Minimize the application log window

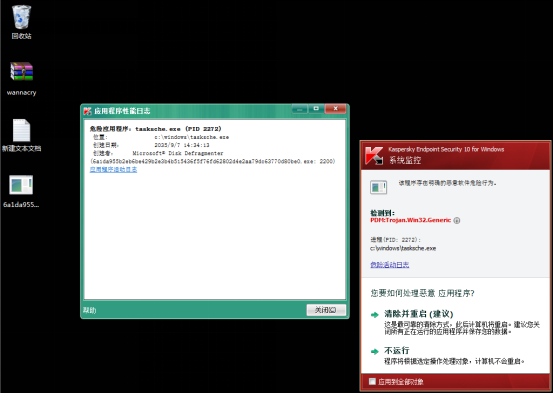coord(300,109)
